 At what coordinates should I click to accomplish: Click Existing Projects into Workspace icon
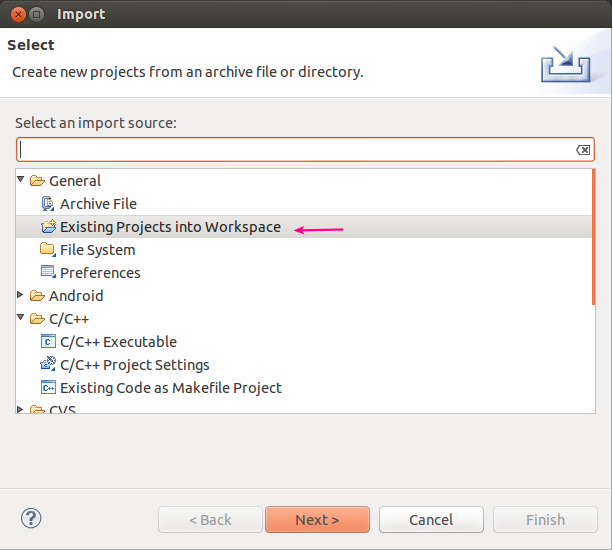point(47,227)
